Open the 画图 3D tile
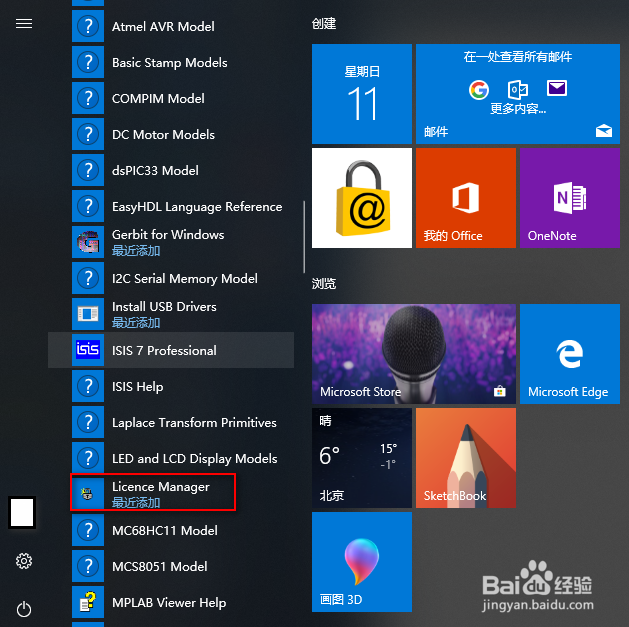Image resolution: width=629 pixels, height=627 pixels. (x=362, y=562)
